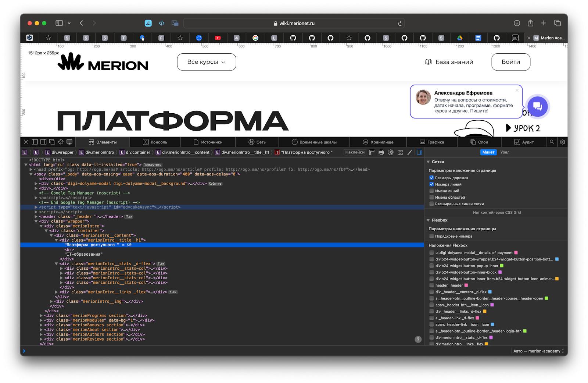Screen dimensions: 588x383
Task: Switch to the Макет sidebar tab
Action: click(x=488, y=152)
